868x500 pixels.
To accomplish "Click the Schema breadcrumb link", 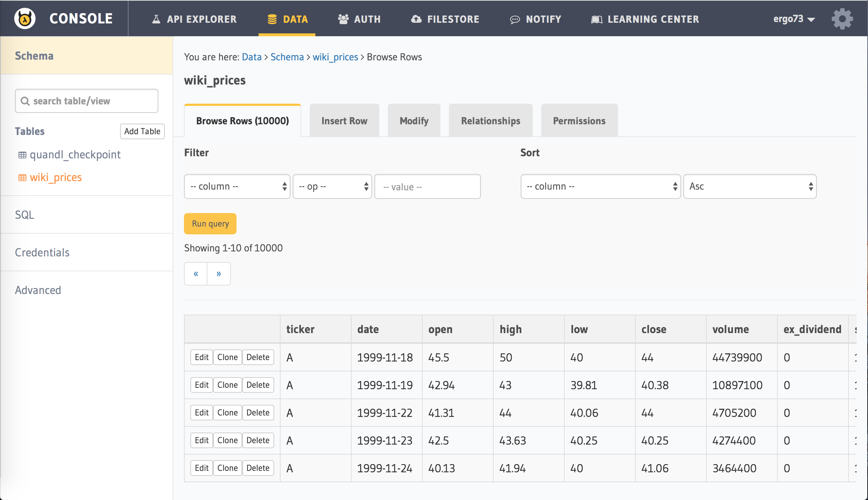I will point(287,57).
